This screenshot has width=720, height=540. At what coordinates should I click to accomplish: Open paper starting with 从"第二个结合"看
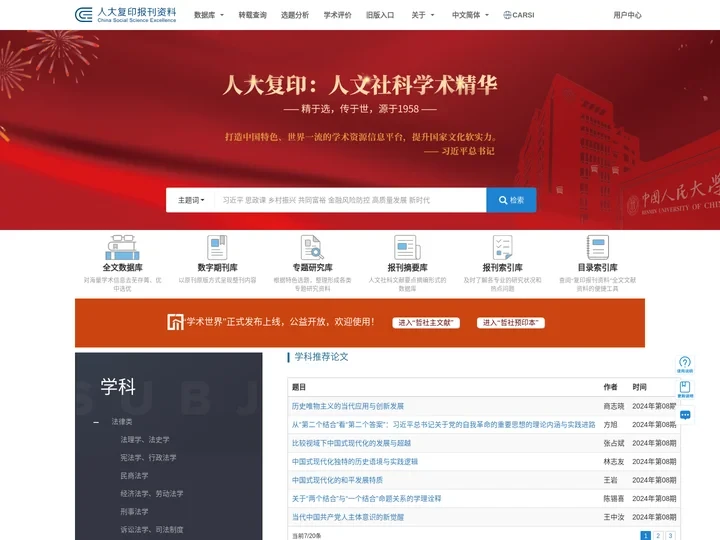[444, 425]
